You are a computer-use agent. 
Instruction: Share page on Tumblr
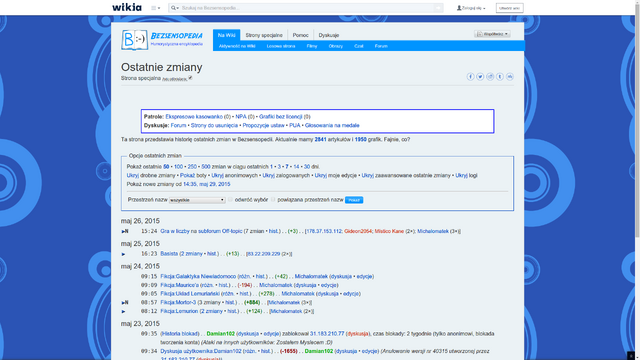tap(500, 77)
